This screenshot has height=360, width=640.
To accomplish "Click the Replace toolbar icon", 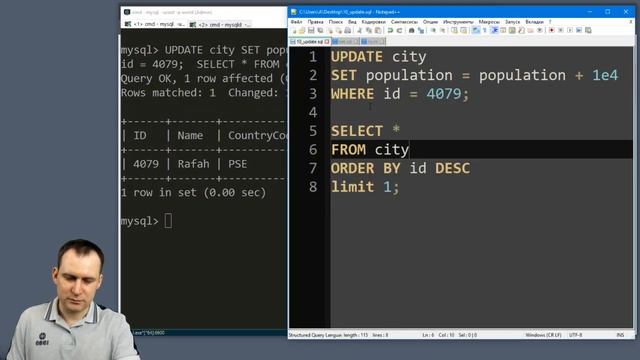I will coord(422,30).
